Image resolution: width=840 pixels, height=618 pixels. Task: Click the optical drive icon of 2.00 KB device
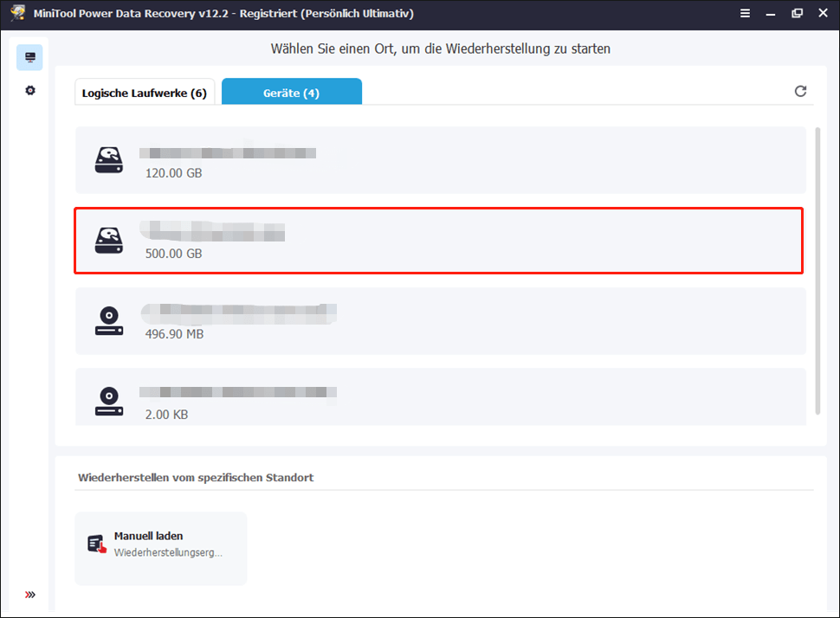(x=109, y=400)
